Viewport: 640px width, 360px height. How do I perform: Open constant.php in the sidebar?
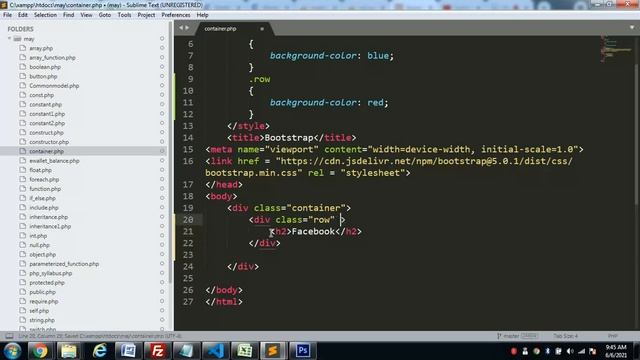pos(45,104)
